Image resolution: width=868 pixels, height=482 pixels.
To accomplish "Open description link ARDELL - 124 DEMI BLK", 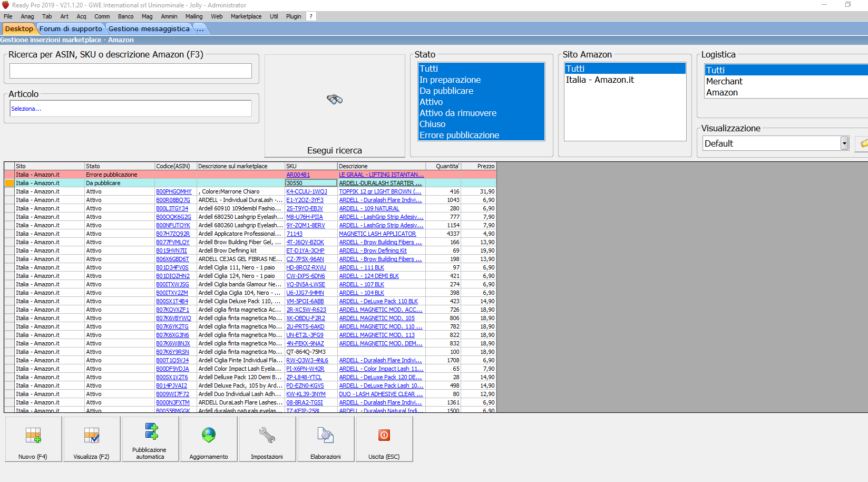I will [x=369, y=276].
